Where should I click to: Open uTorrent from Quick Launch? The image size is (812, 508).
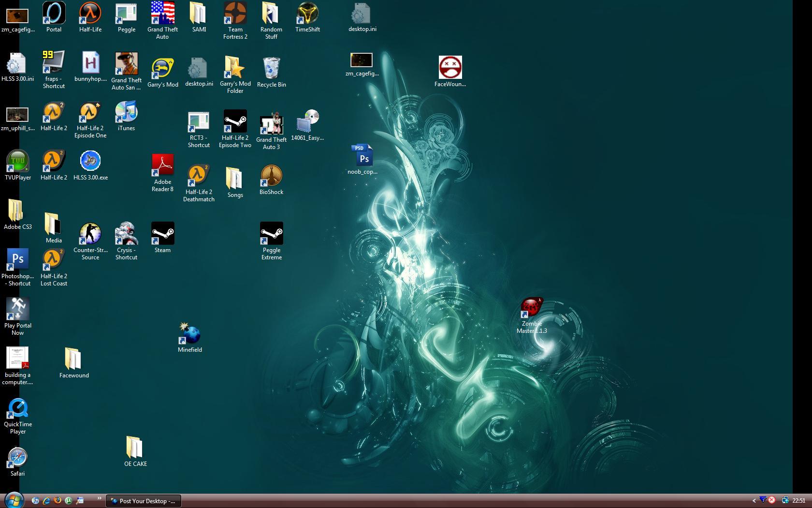click(69, 501)
